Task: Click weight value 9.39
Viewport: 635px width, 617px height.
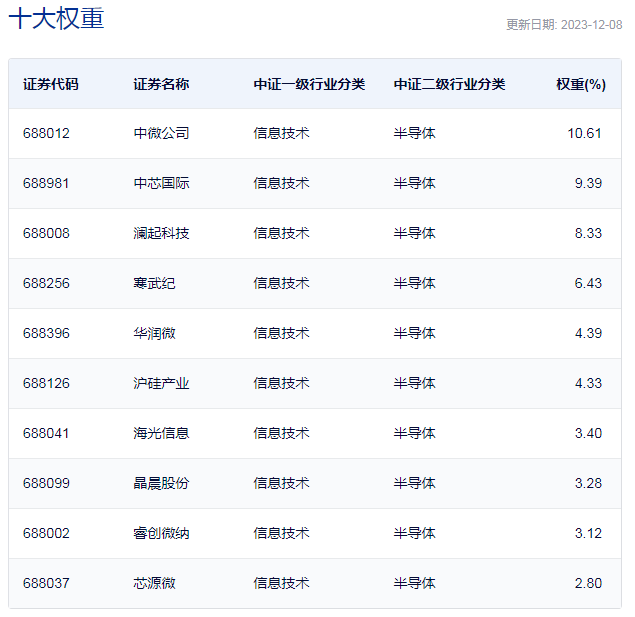Action: [588, 183]
